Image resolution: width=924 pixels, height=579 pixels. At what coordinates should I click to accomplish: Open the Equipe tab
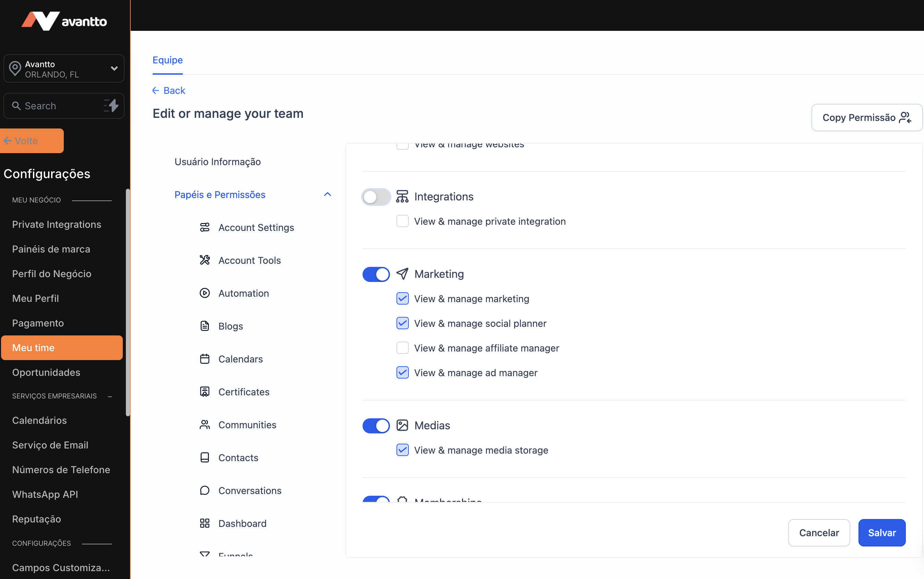click(167, 60)
